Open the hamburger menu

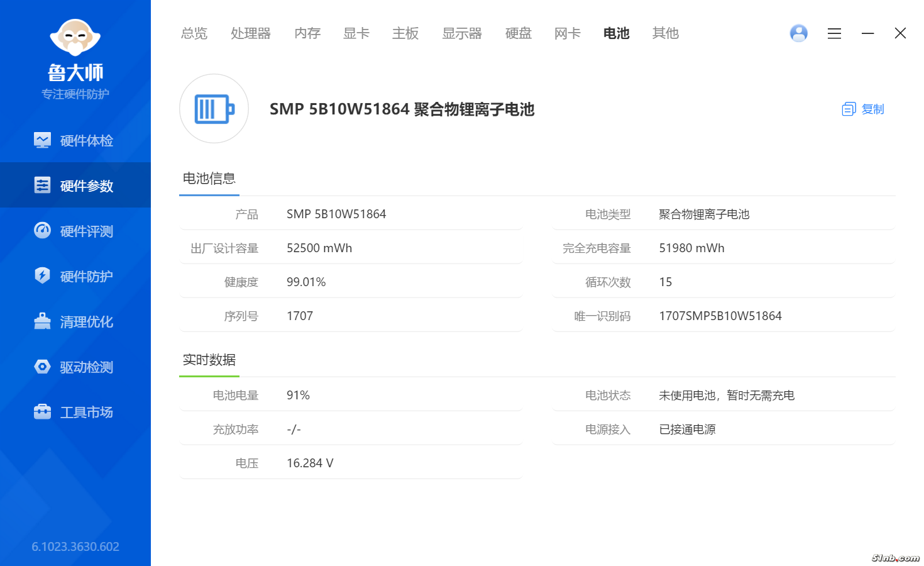(834, 33)
